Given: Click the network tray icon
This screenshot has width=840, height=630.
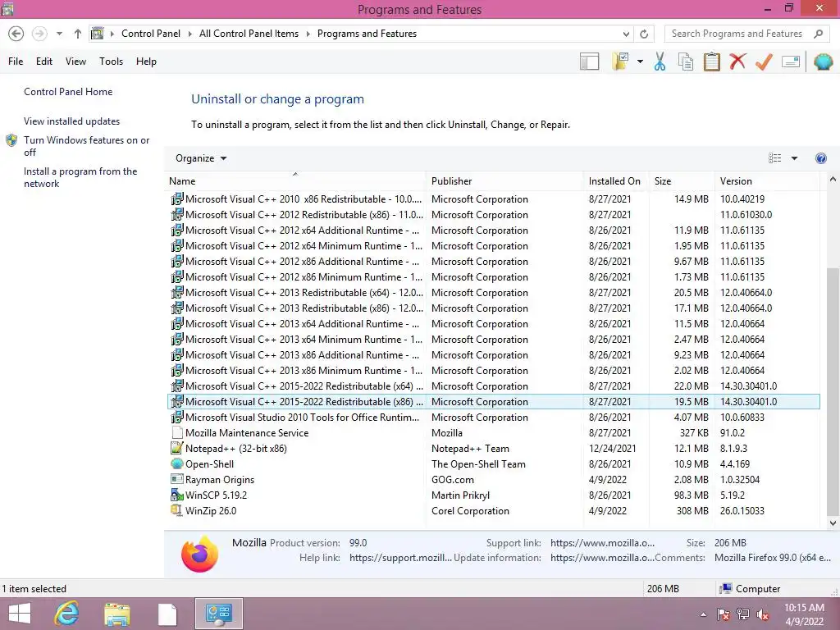Looking at the screenshot, I should click(743, 614).
